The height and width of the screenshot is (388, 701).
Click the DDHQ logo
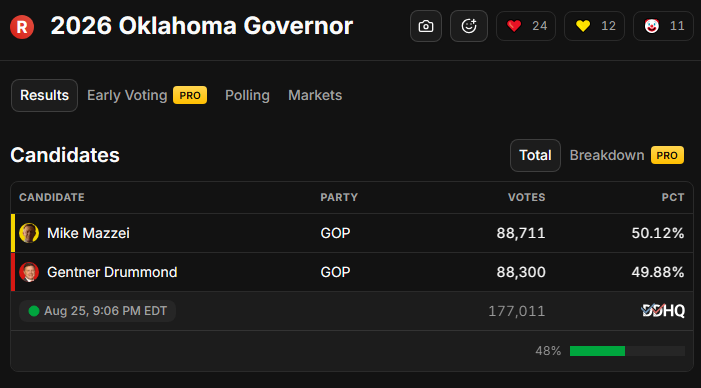[663, 310]
